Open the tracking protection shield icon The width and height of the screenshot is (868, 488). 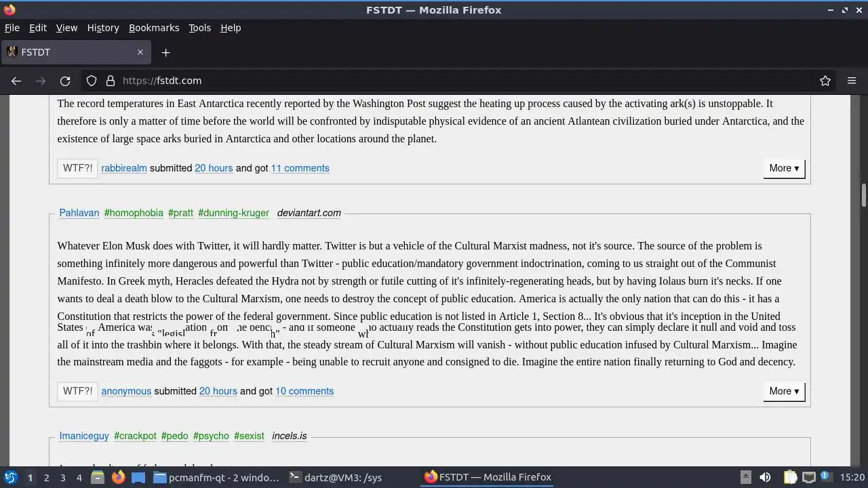[92, 81]
